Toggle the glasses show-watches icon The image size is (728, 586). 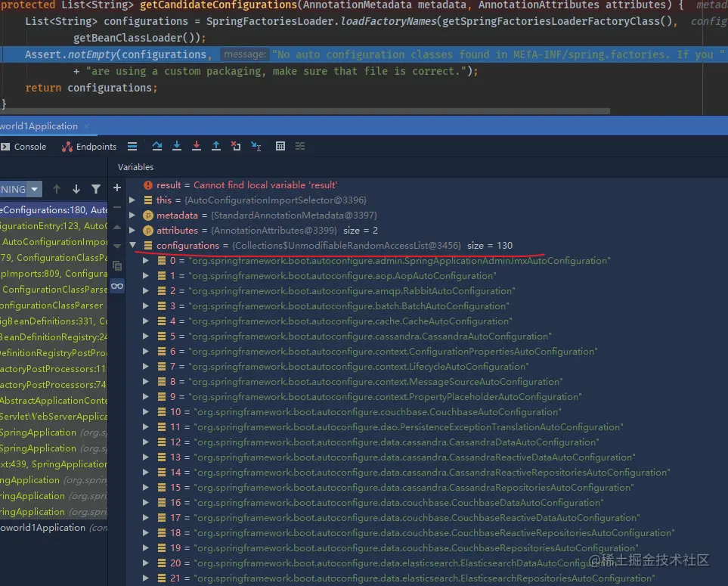(117, 286)
